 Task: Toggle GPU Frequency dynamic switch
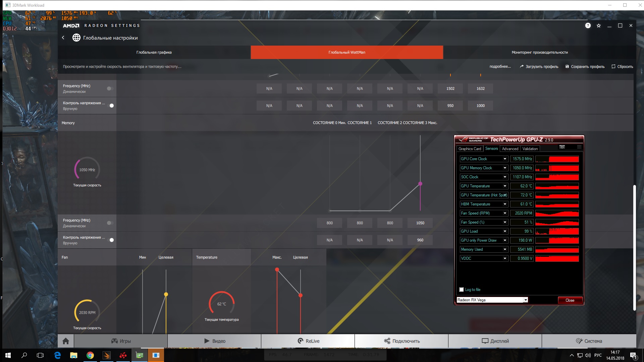(x=110, y=88)
